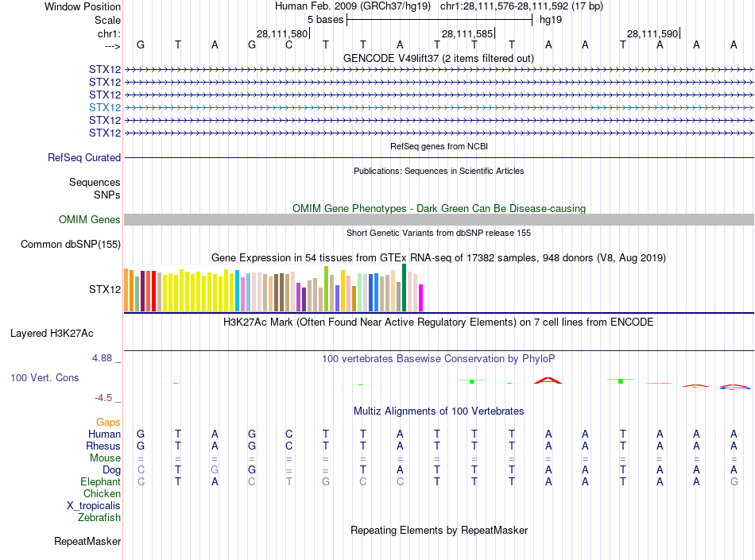Click the 100 Vert. Cons track label

click(x=45, y=378)
